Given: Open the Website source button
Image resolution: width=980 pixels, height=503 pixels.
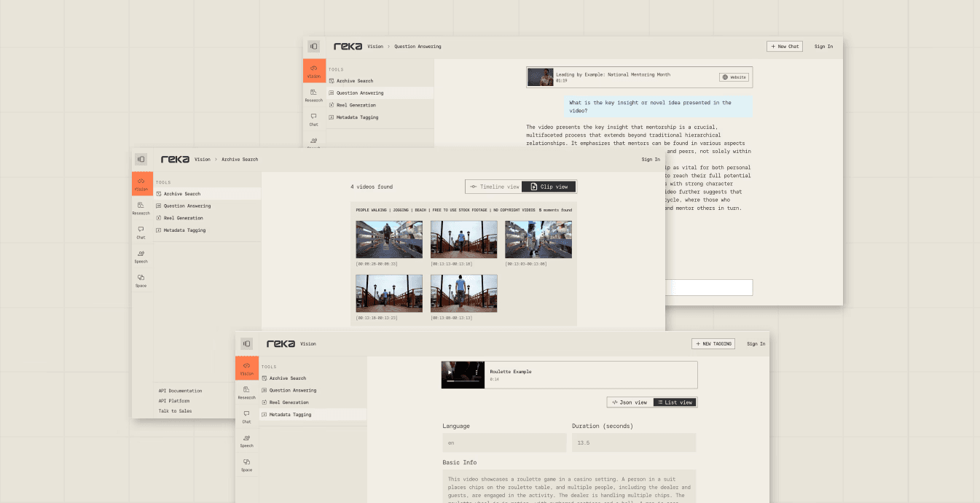Looking at the screenshot, I should (734, 77).
